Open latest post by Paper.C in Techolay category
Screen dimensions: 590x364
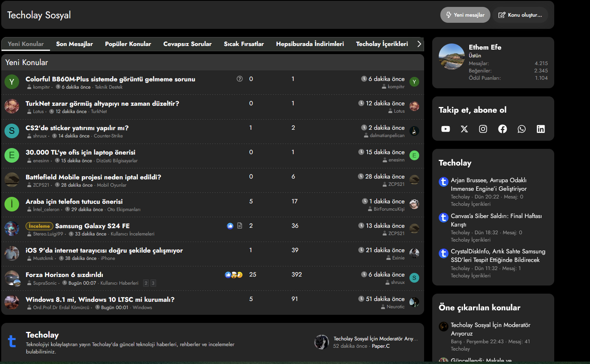click(376, 338)
